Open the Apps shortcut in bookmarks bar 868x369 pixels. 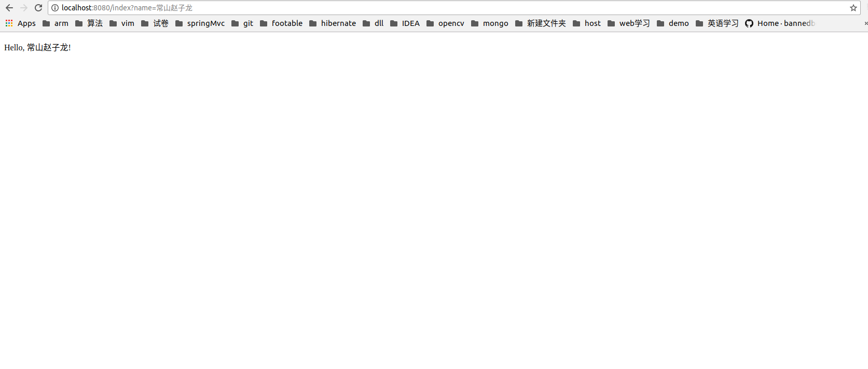click(21, 23)
